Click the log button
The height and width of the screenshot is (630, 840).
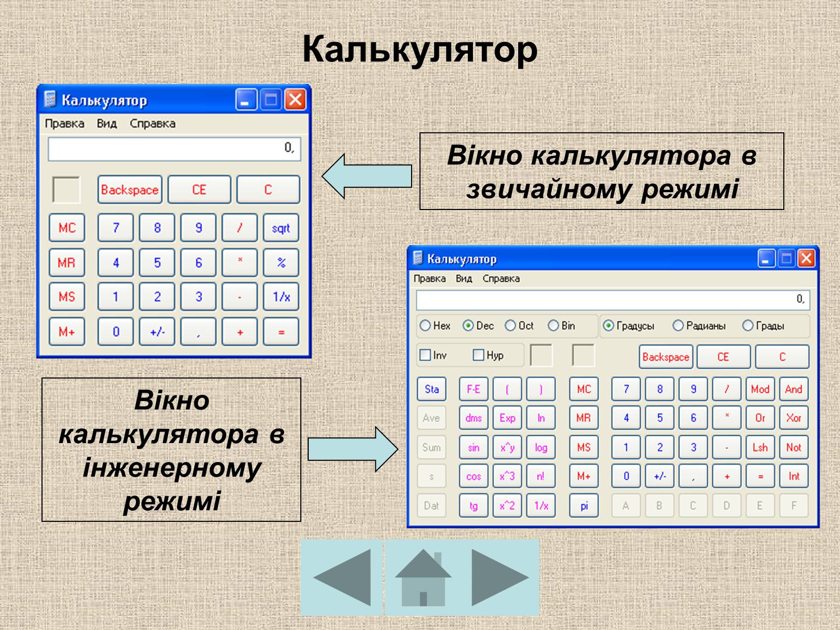coord(541,447)
